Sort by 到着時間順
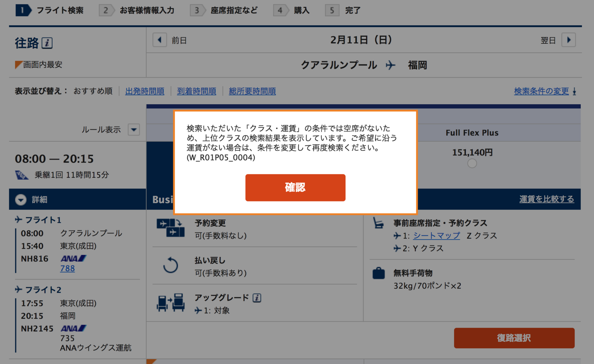 pyautogui.click(x=196, y=91)
